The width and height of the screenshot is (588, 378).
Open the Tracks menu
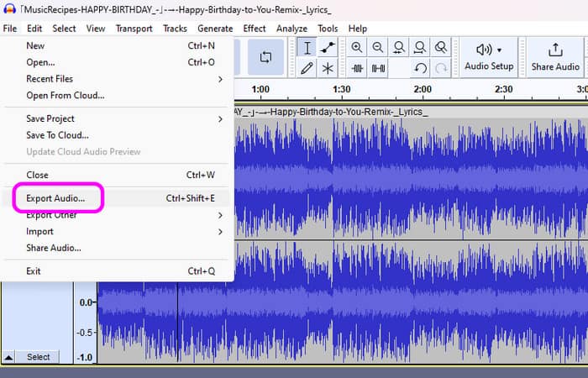click(x=175, y=29)
